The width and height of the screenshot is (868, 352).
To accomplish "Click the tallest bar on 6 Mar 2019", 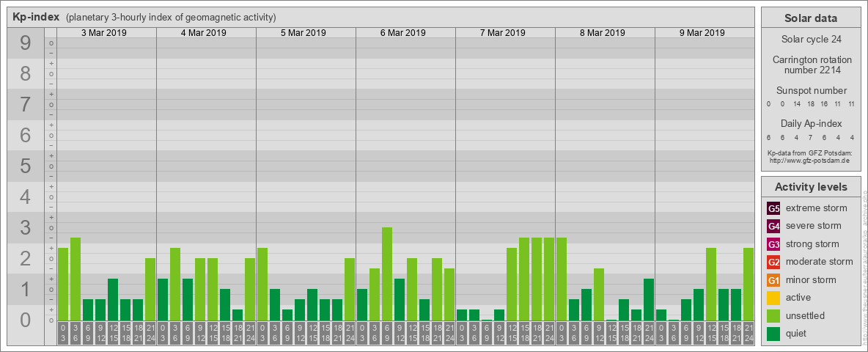I will (387, 274).
